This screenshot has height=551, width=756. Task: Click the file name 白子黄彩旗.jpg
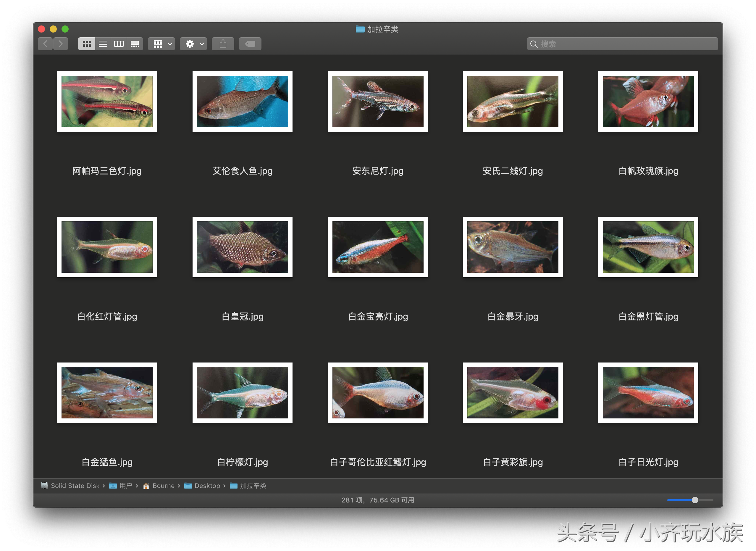tap(513, 462)
